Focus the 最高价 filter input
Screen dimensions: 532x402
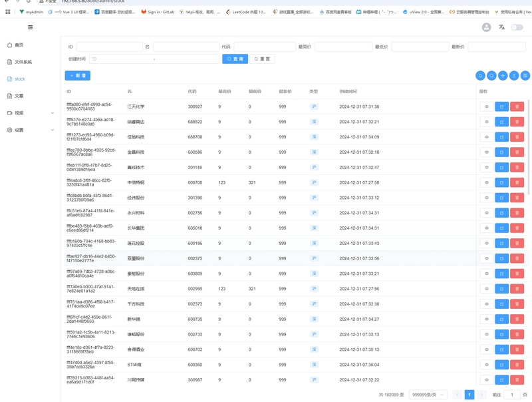click(x=343, y=47)
